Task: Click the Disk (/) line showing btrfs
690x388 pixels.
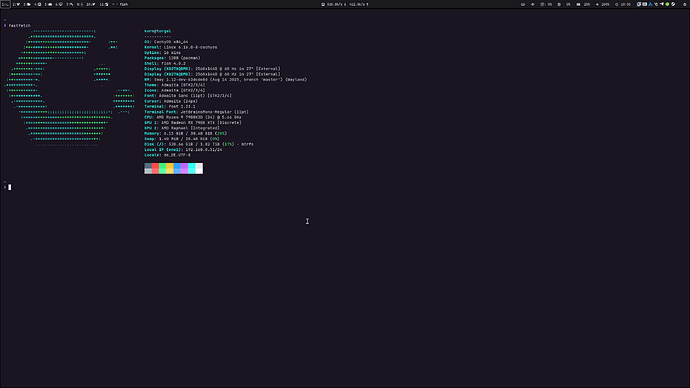Action: tap(199, 144)
